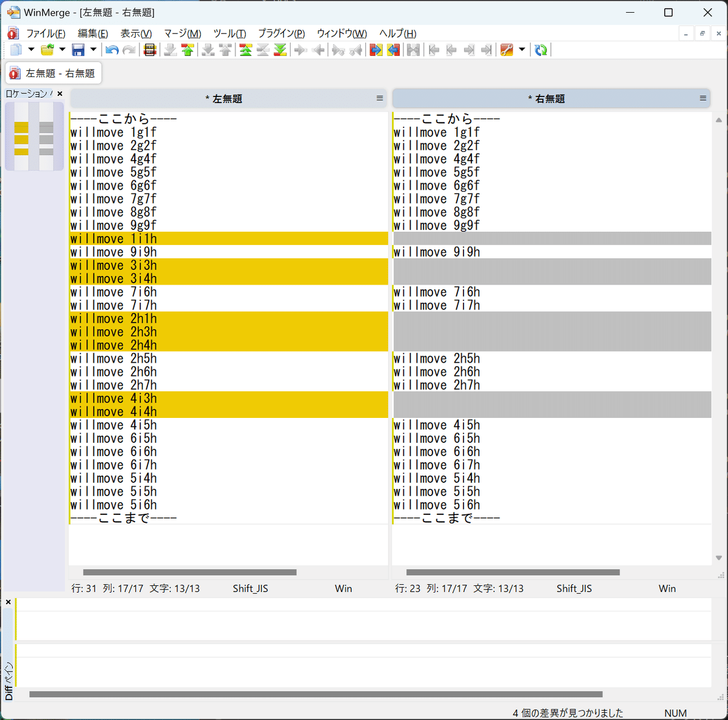Go to the last difference
The image size is (728, 720).
point(280,50)
